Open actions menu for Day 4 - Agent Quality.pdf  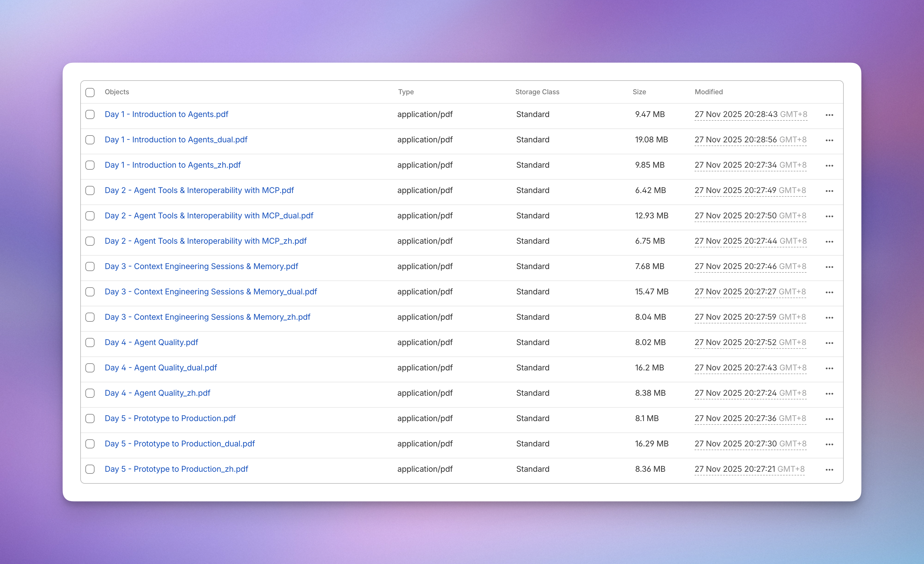pos(829,343)
